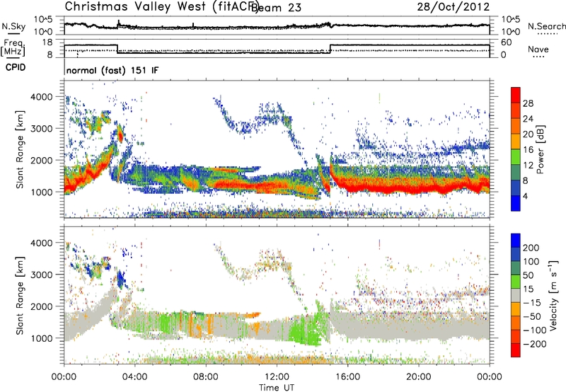Screen dimensions: 566x392
Task: Click the 'N.Search' legend label
Action: pyautogui.click(x=546, y=26)
